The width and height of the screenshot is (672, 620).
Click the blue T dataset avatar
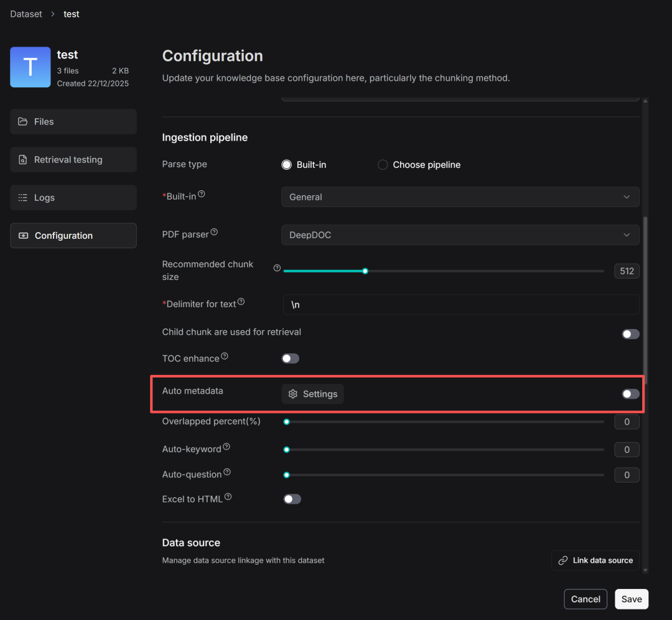click(x=30, y=67)
